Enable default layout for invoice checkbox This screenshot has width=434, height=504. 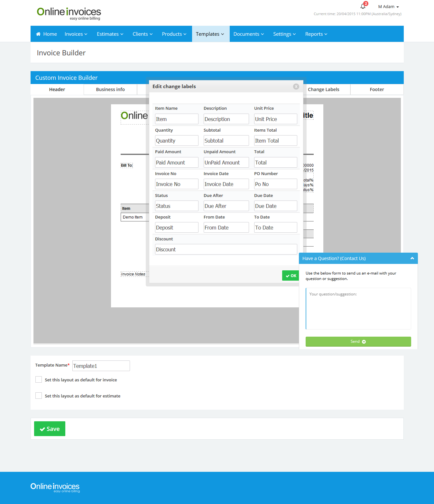coord(39,380)
